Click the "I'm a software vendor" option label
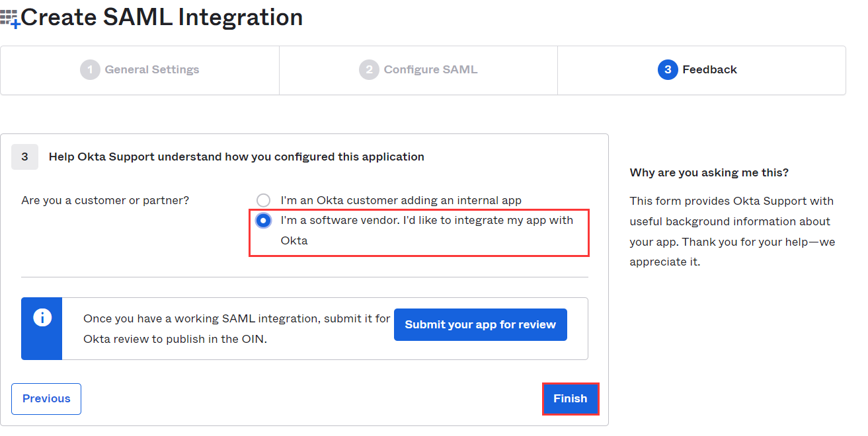Screen dimensions: 868x436 pos(426,221)
